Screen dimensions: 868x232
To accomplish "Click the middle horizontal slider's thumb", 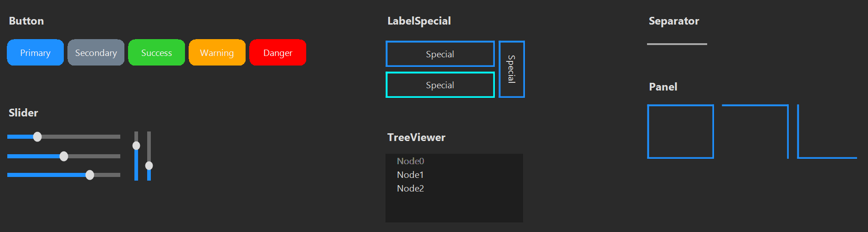I will click(x=64, y=156).
